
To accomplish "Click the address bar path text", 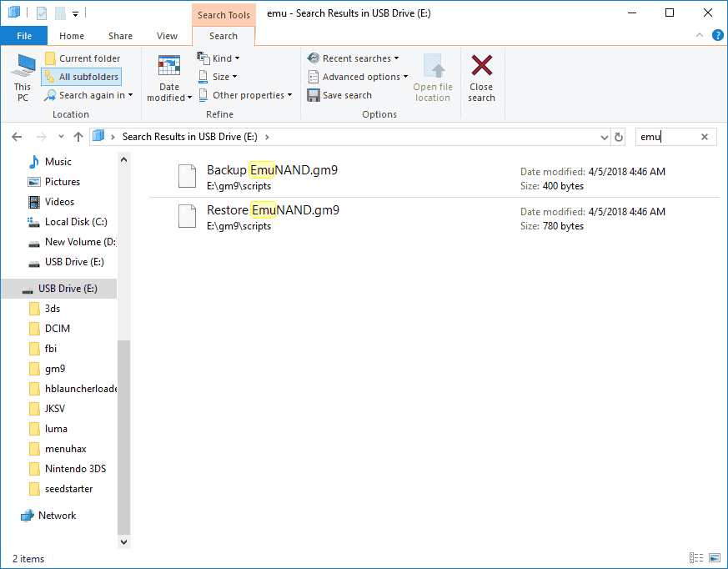I will point(189,137).
